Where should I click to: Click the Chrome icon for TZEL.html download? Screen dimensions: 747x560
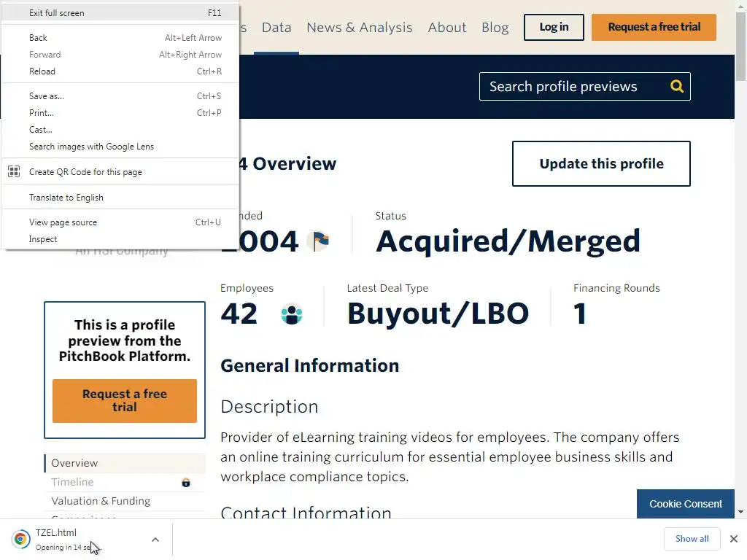tap(21, 540)
